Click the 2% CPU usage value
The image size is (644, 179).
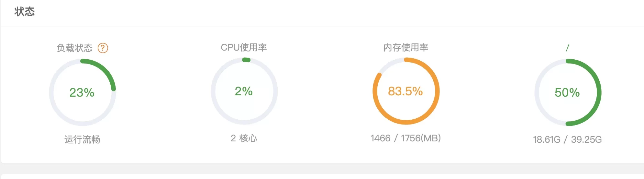[x=244, y=91]
